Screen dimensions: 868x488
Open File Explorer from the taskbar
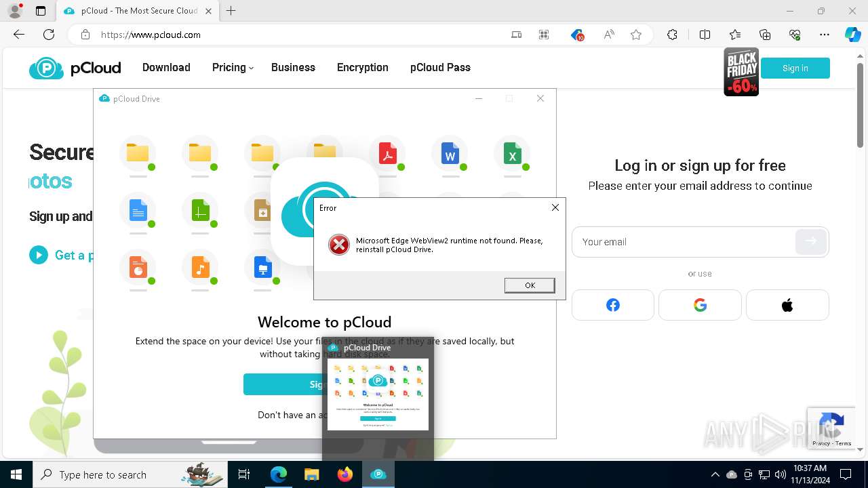click(x=311, y=474)
